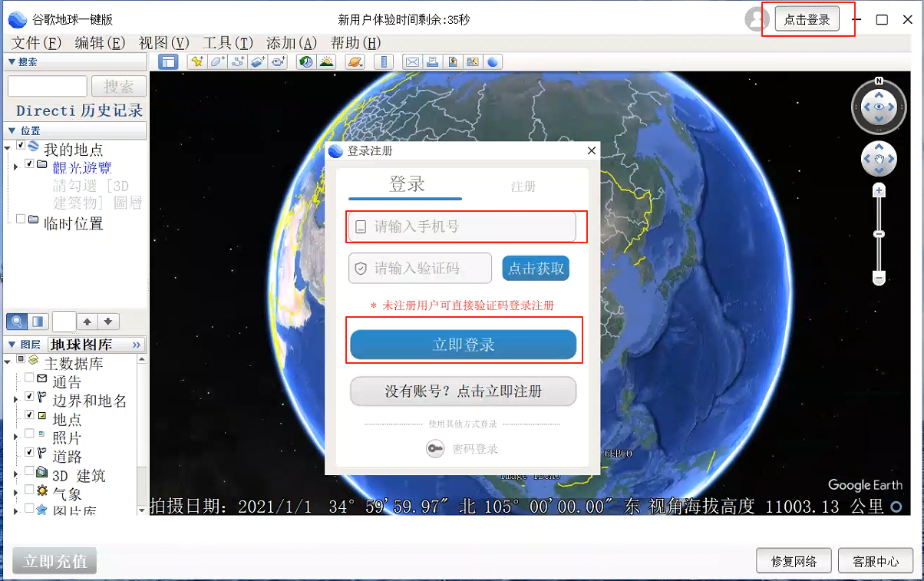The image size is (924, 581).
Task: Click the add placemark pushpin icon
Action: [x=197, y=61]
